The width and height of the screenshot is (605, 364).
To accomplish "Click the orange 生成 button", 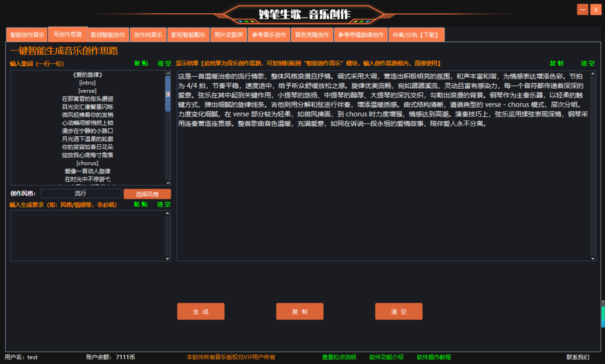I will 201,311.
